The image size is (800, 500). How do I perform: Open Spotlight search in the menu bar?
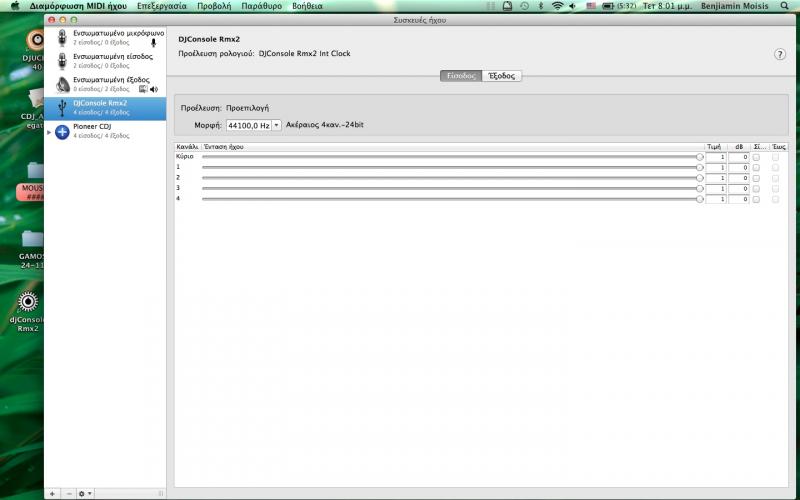pyautogui.click(x=789, y=6)
